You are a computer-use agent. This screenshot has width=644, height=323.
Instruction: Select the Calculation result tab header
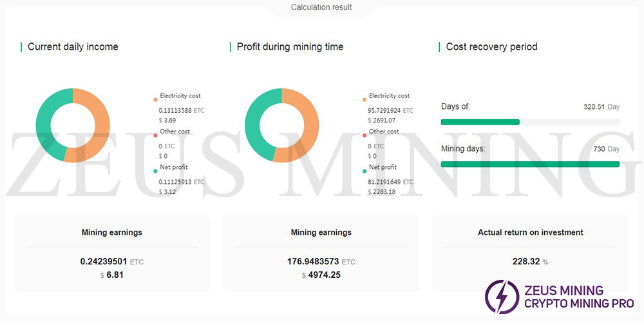click(x=321, y=8)
